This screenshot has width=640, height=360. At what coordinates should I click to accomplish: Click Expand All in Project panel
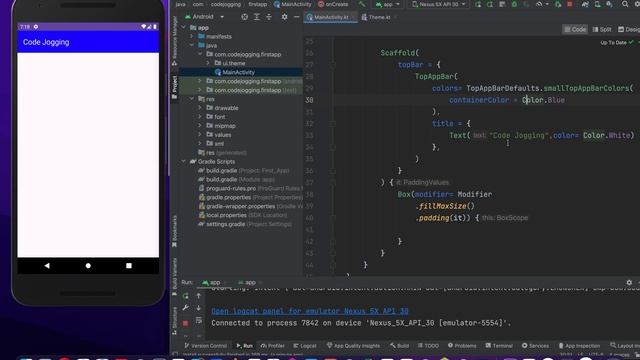coord(257,17)
